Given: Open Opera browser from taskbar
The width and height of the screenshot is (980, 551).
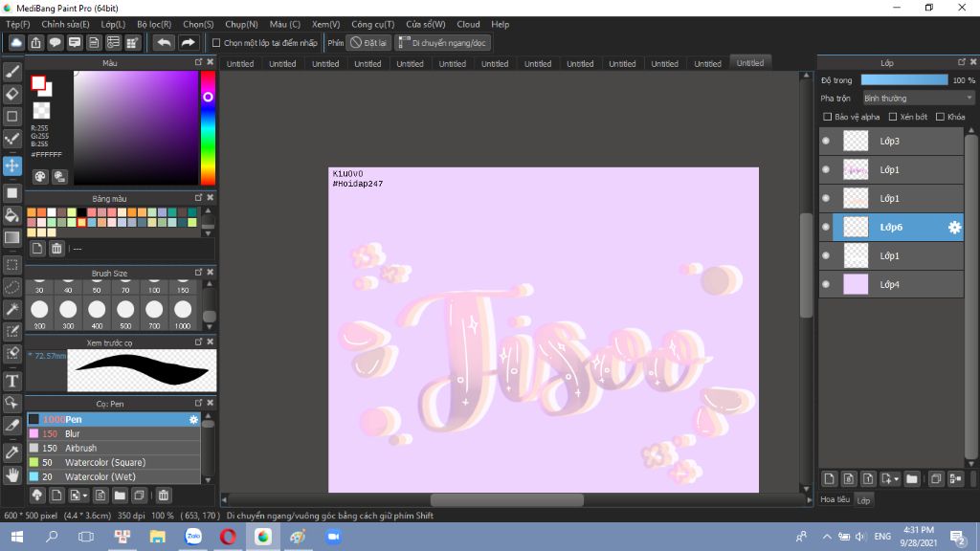Looking at the screenshot, I should tap(228, 537).
